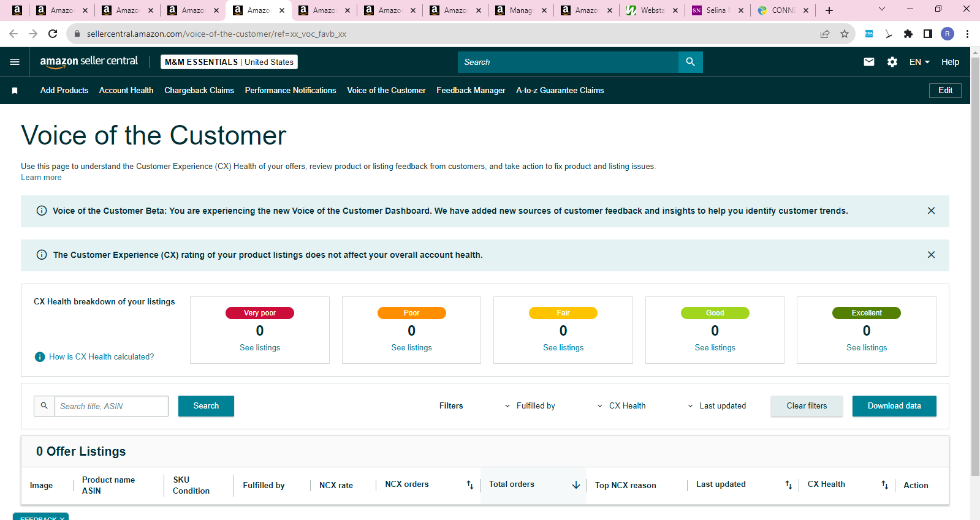Viewport: 980px width, 520px height.
Task: See listings under Excellent
Action: [x=867, y=347]
